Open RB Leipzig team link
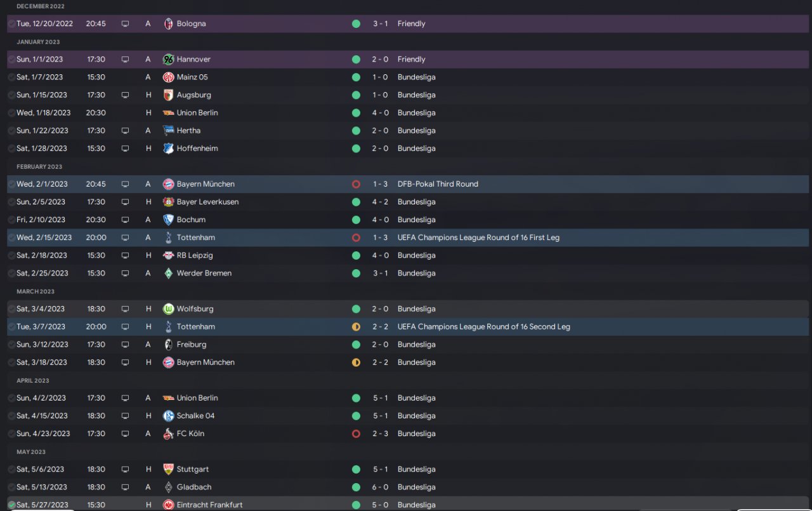 (x=195, y=255)
